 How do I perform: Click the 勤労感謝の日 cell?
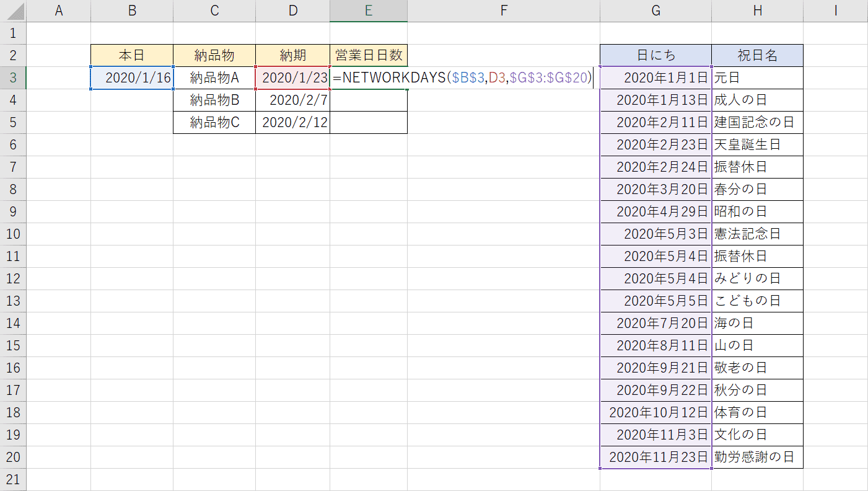(x=757, y=458)
